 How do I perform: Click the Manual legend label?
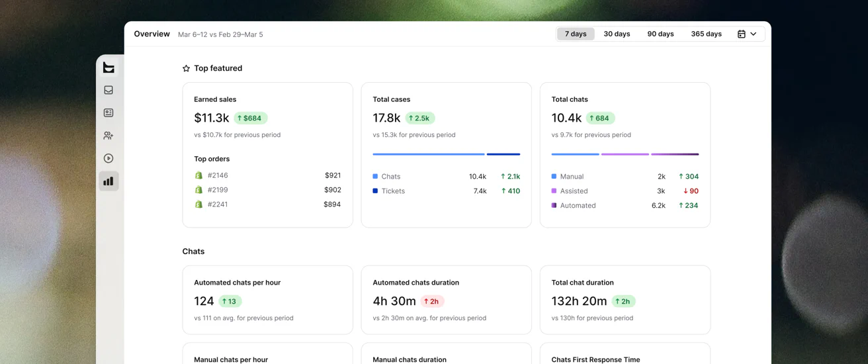[x=572, y=177]
